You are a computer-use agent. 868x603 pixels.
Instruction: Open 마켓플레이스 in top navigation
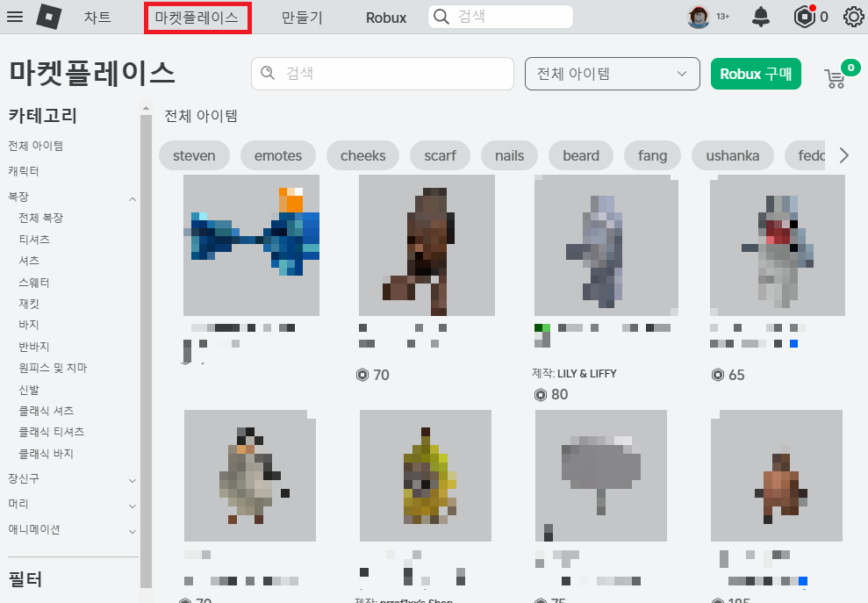pos(197,18)
